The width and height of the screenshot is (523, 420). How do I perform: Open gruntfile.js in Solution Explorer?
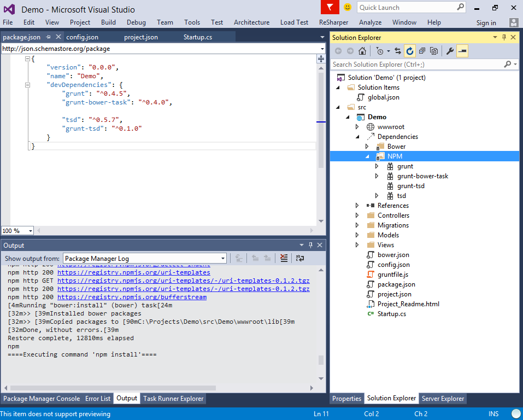pos(392,275)
